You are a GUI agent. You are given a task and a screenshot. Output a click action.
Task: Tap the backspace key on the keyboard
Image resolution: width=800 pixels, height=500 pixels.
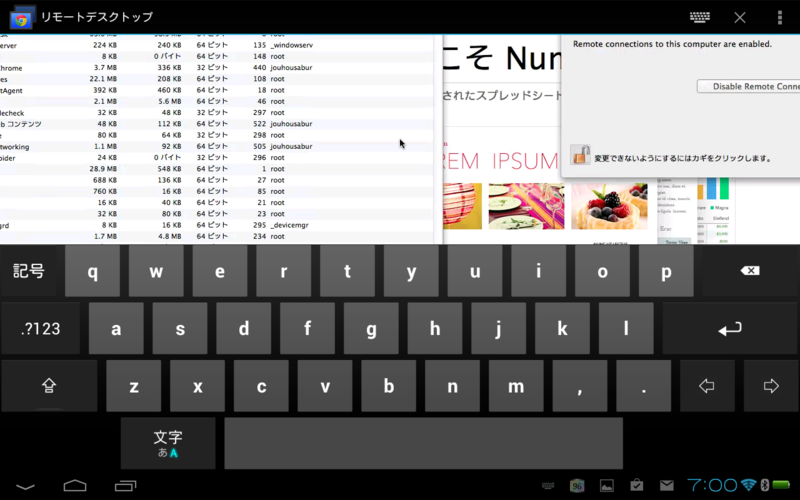[x=750, y=271]
